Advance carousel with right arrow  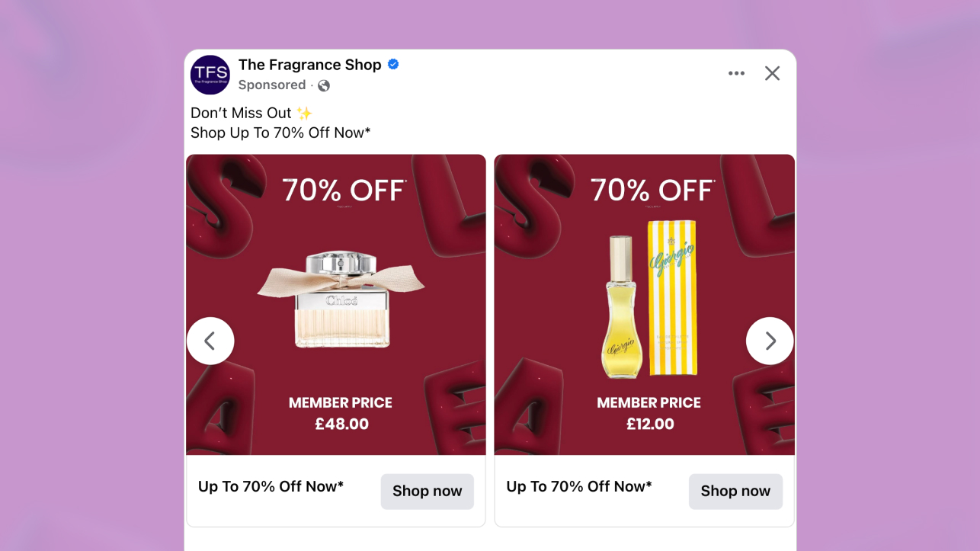770,341
